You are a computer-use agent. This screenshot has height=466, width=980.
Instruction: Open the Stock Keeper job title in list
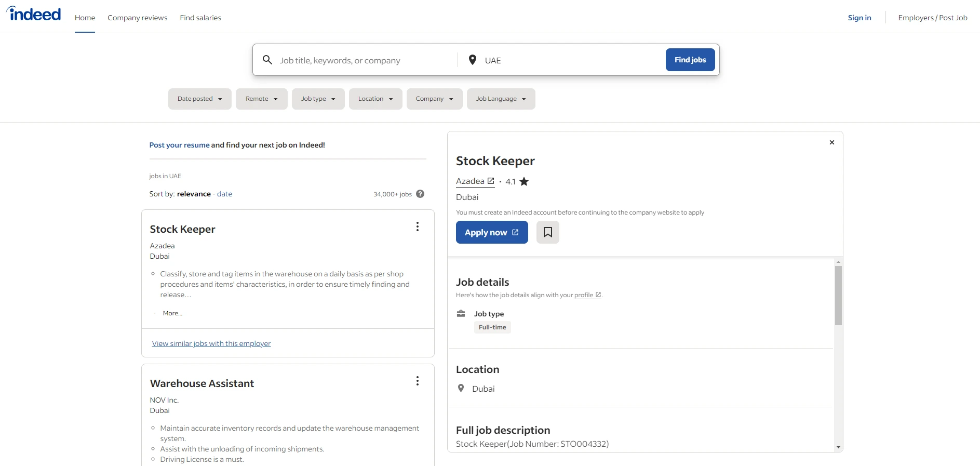[182, 229]
